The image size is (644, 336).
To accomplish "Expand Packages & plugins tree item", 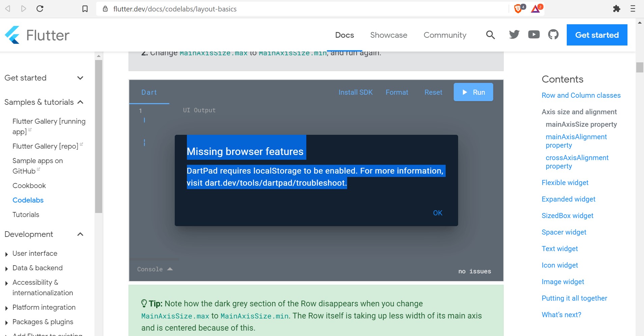I will tap(6, 323).
